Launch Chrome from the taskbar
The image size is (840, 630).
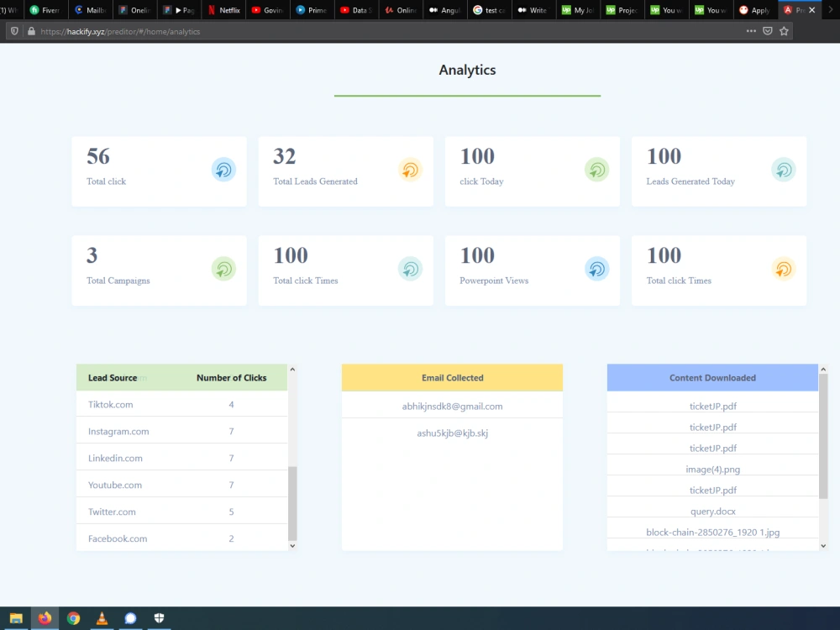[x=73, y=618]
